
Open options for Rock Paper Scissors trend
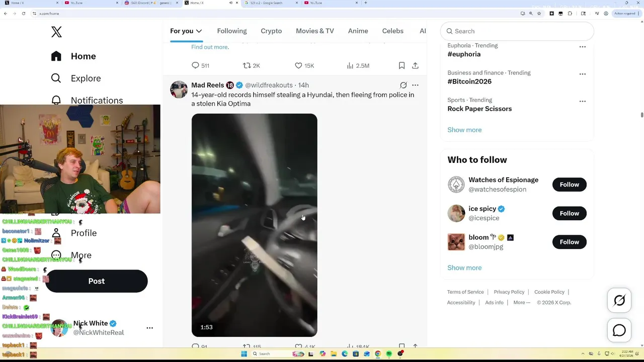(582, 101)
